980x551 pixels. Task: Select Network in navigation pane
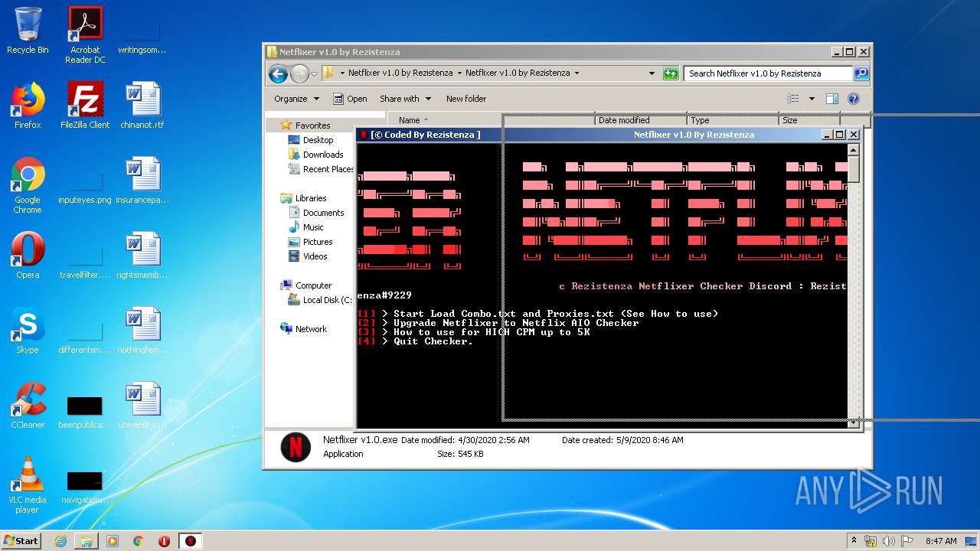303,329
